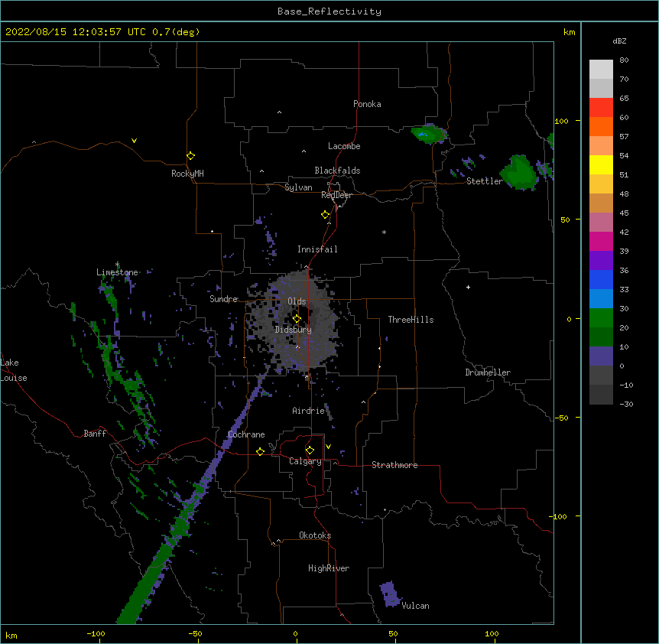Select the Blackfalds label
This screenshot has width=659, height=644.
pos(337,171)
